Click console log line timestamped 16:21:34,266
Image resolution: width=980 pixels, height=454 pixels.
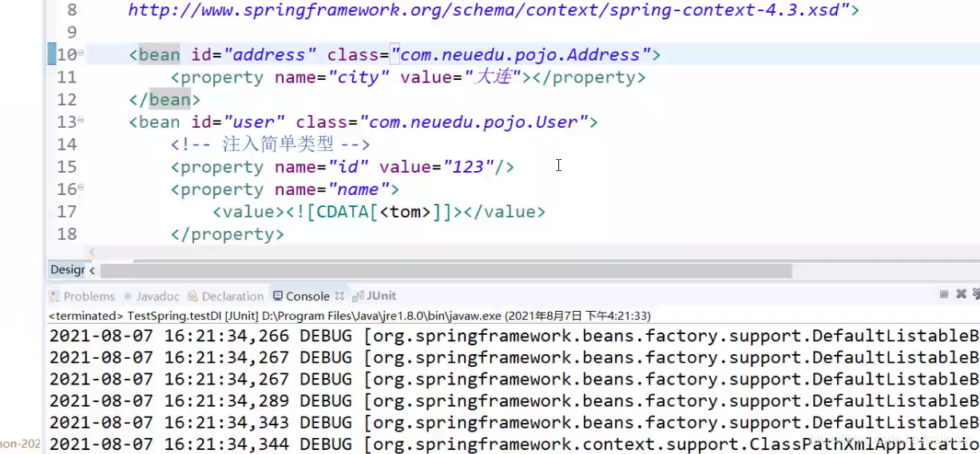click(x=514, y=336)
